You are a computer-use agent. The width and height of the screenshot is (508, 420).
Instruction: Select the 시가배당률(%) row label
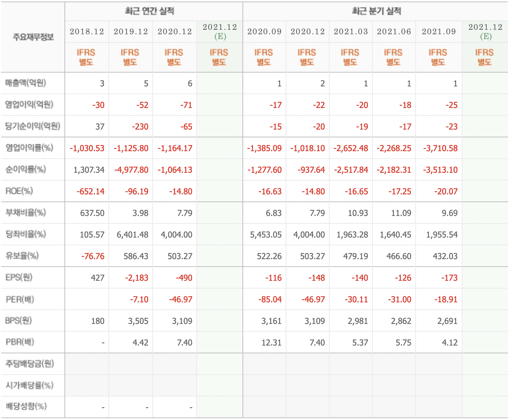point(29,385)
